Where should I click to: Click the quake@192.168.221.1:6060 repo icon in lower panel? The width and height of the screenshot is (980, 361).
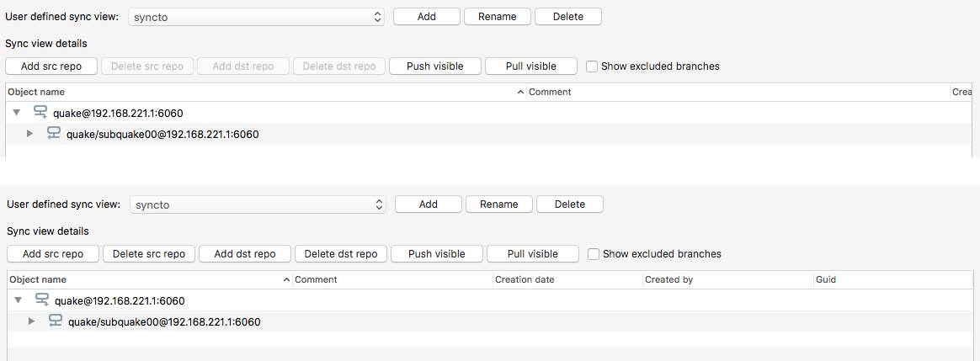coord(42,300)
